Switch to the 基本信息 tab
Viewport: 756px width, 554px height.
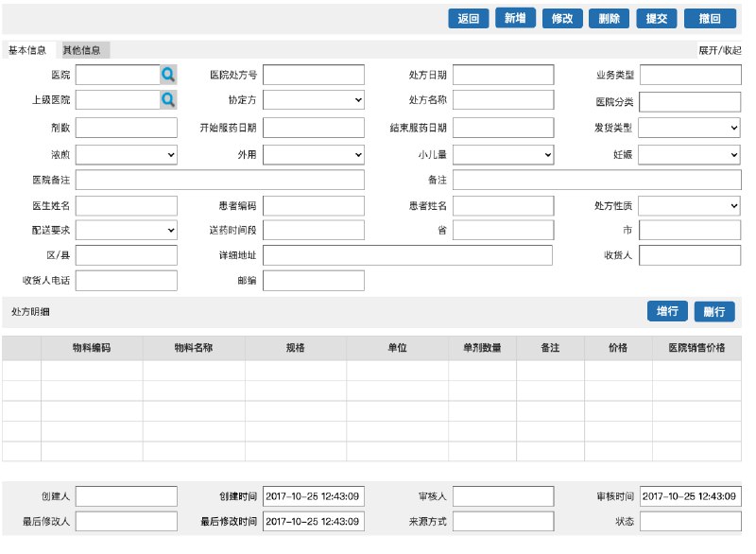[x=27, y=50]
